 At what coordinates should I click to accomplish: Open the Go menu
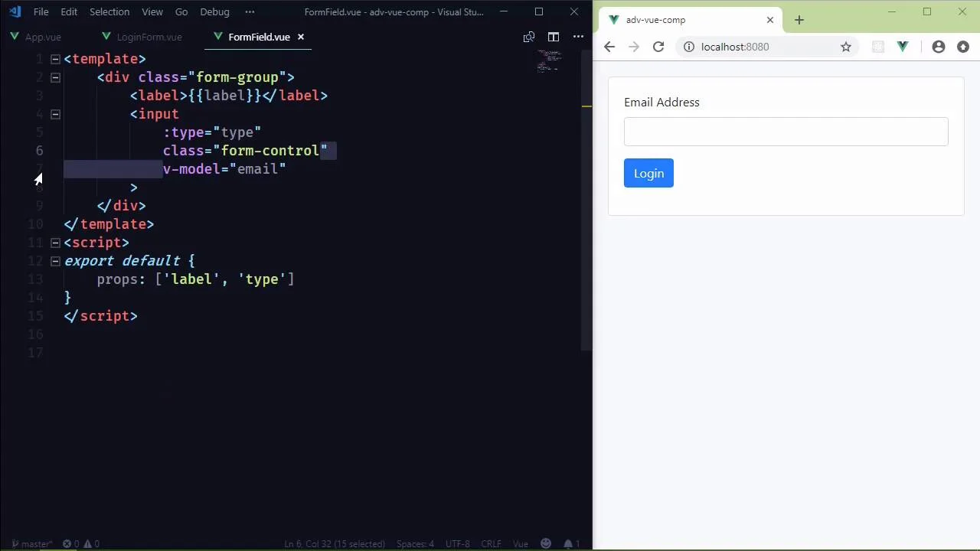pos(181,11)
